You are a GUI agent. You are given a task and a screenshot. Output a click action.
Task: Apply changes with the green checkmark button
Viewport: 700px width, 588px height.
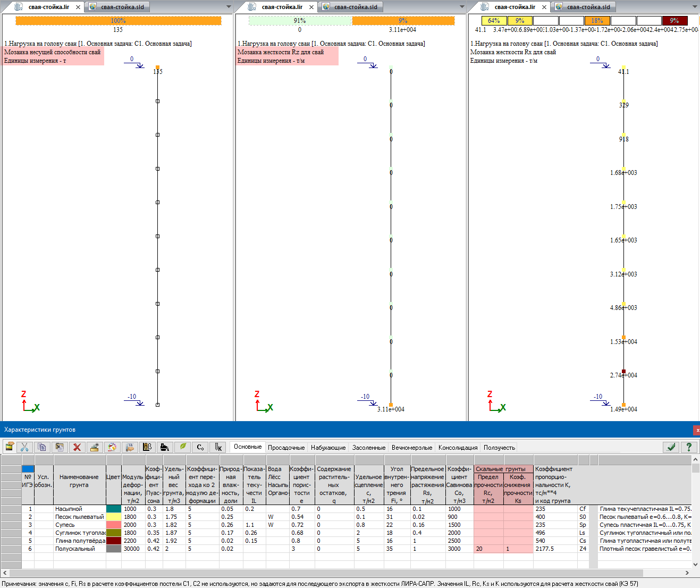(671, 447)
